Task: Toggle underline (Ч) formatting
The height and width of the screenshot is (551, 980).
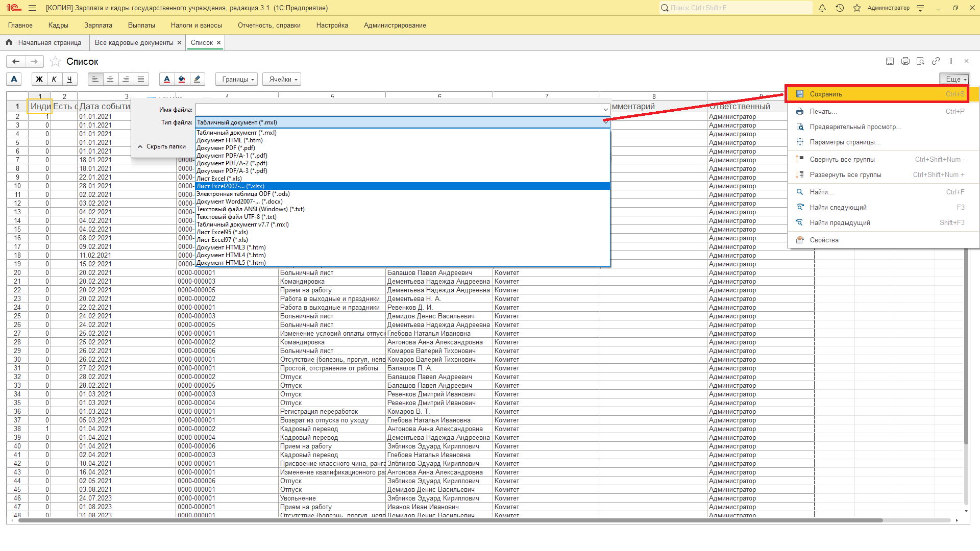Action: tap(69, 79)
